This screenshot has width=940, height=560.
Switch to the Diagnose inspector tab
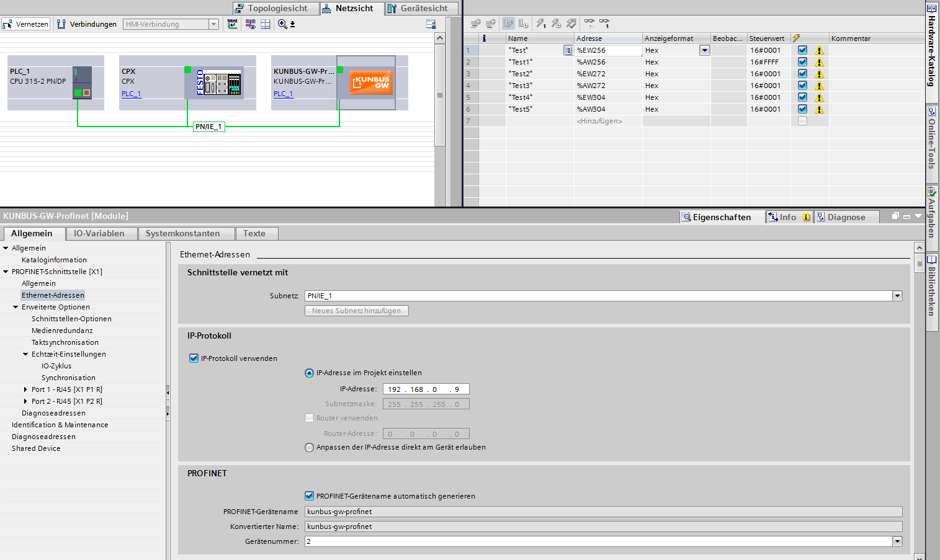coord(846,217)
